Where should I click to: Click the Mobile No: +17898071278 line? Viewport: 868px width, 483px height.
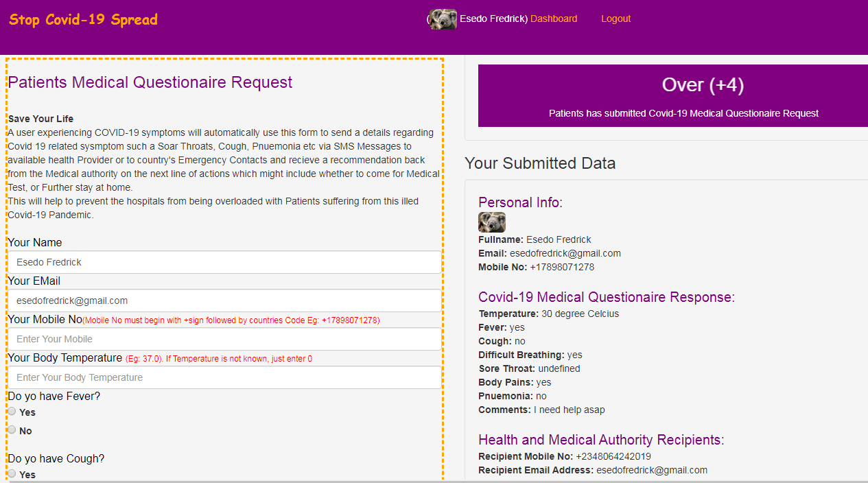coord(537,267)
